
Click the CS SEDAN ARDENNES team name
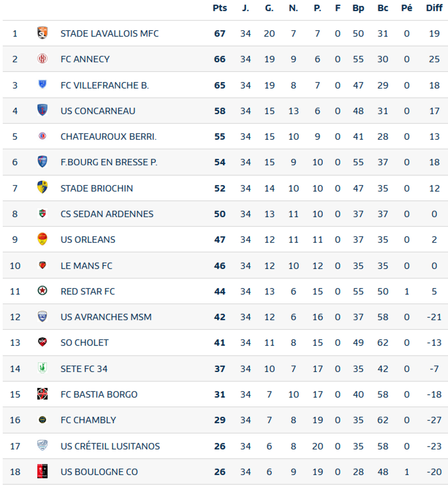(107, 214)
